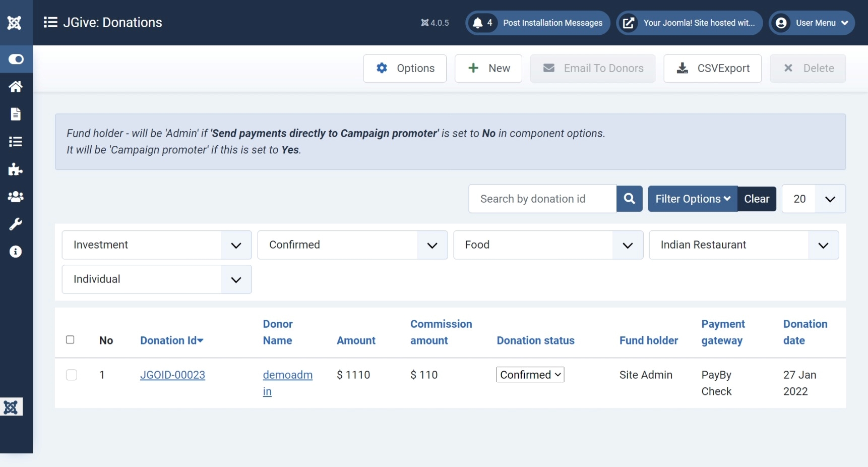Open the System wrench icon
This screenshot has width=868, height=467.
coord(16,224)
